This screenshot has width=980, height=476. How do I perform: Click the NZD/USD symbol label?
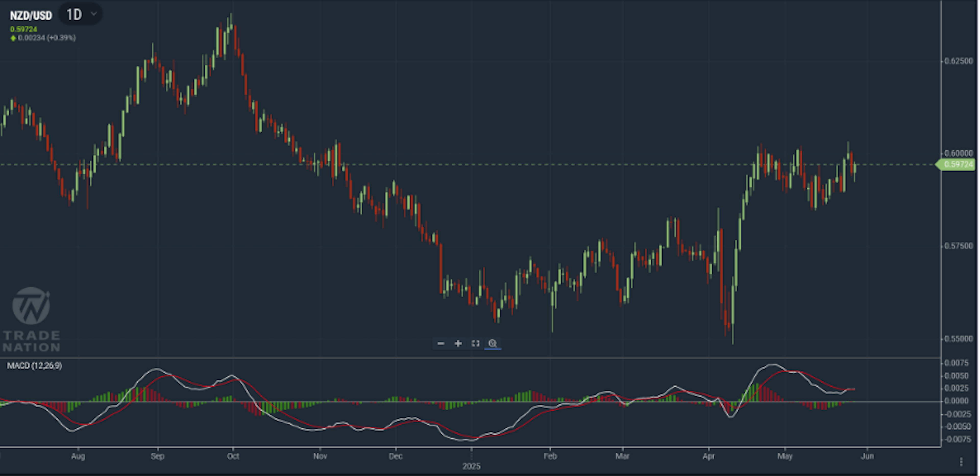click(31, 16)
